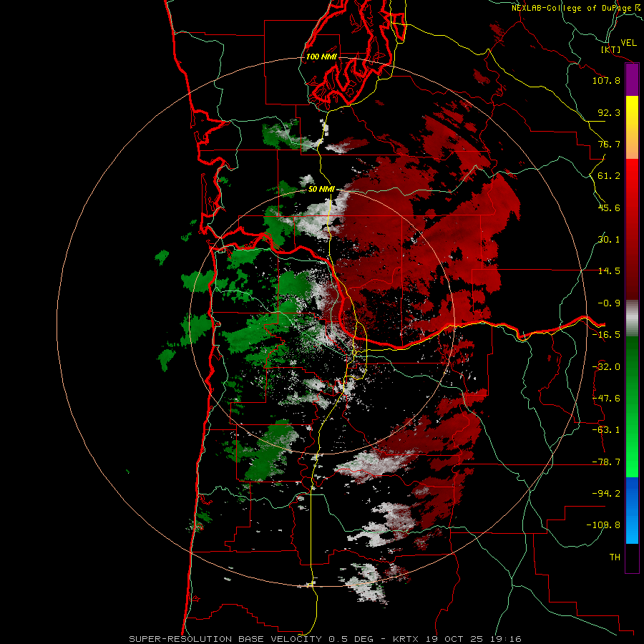Screen dimensions: 644x644
Task: Click the -63.1 velocity scale value
Action: [x=606, y=430]
